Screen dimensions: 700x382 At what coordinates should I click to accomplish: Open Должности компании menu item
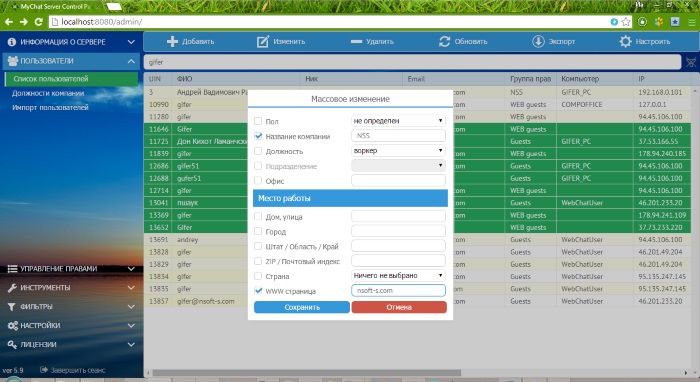click(x=48, y=93)
